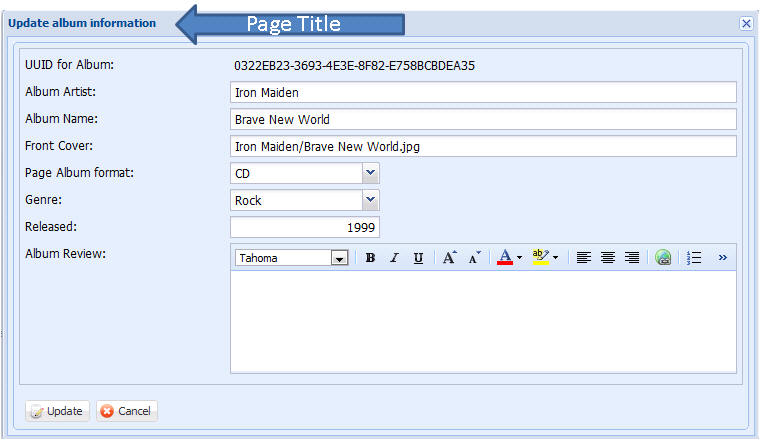Click the 'Album Artist:' label
This screenshot has height=440, width=760.
pyautogui.click(x=61, y=92)
